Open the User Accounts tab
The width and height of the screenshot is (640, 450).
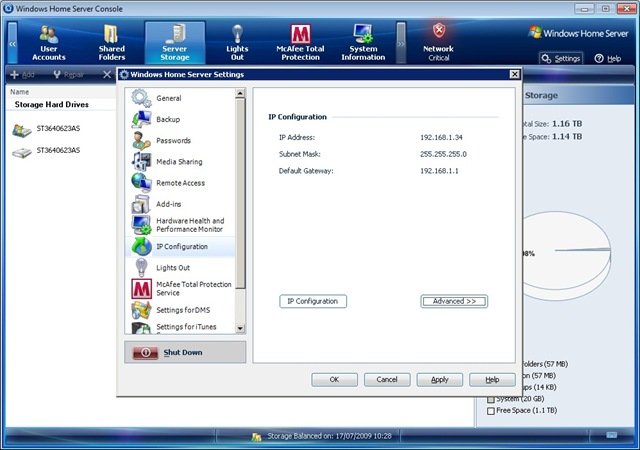[x=49, y=43]
